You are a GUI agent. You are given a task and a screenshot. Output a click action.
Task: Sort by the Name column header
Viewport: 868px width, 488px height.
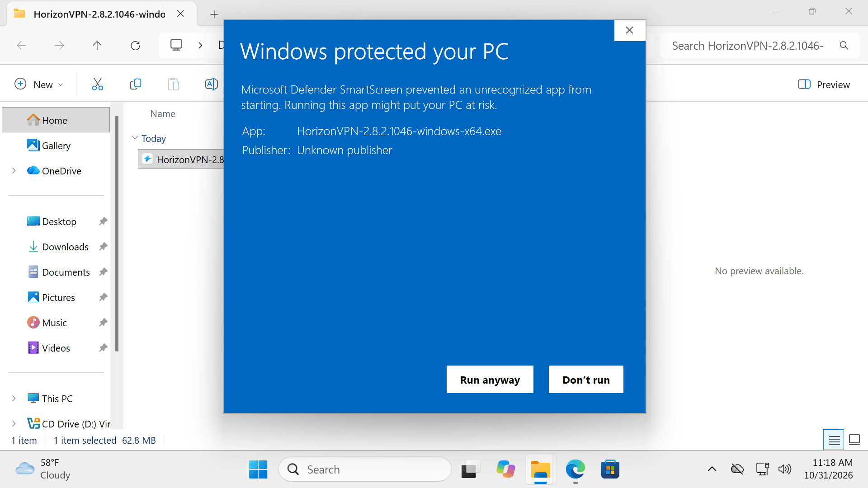(x=163, y=114)
